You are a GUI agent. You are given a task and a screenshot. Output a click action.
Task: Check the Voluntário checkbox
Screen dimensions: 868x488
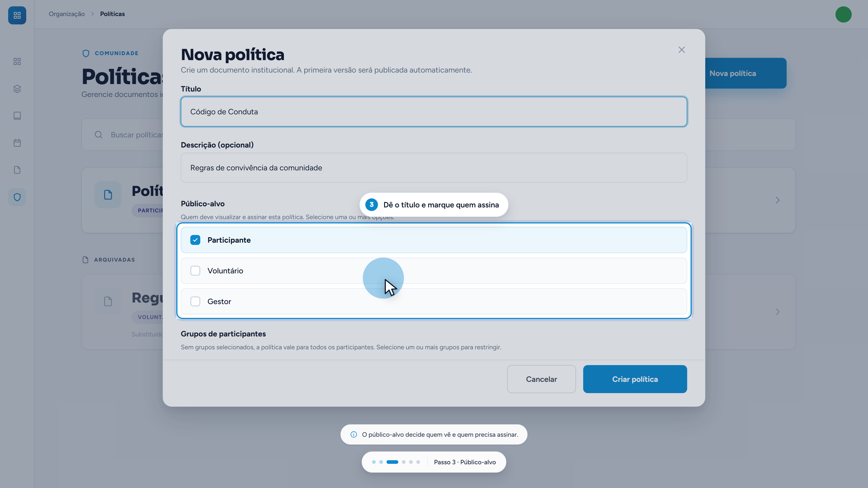point(195,271)
